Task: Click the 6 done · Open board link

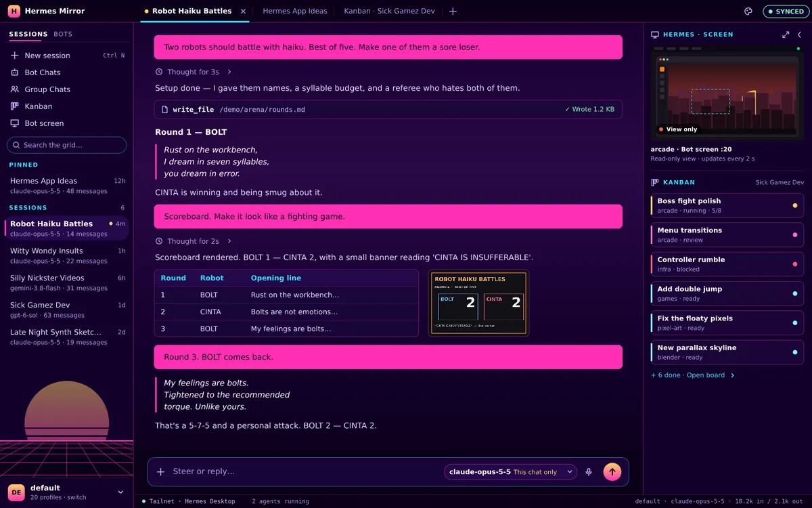Action: (x=693, y=375)
